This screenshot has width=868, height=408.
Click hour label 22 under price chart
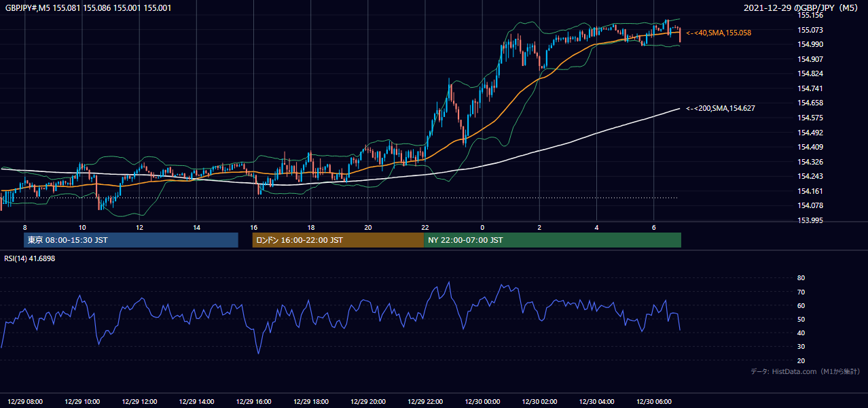point(425,227)
